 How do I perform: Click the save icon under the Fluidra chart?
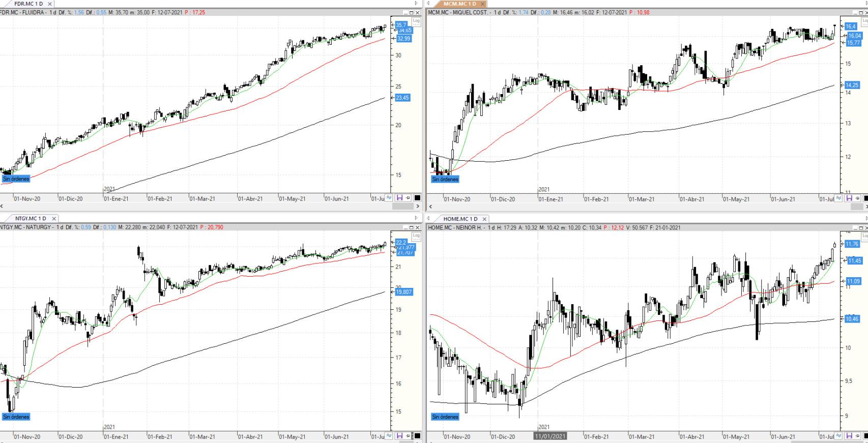pos(399,198)
